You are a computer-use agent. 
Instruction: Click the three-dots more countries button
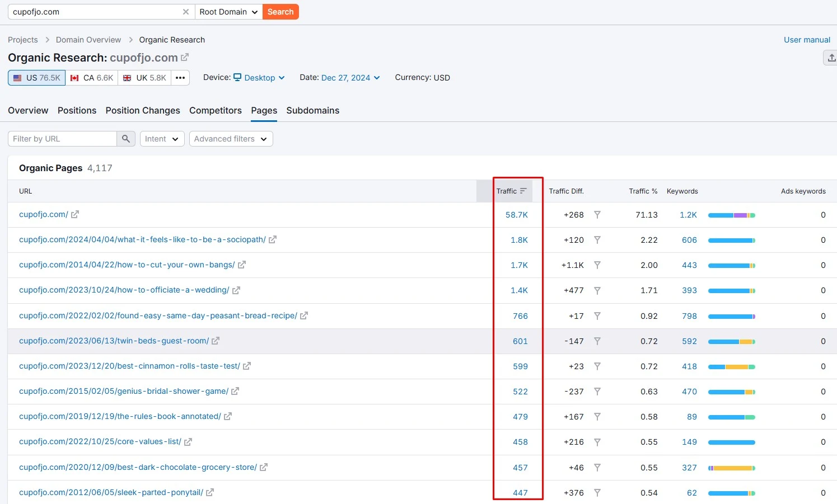[x=180, y=78]
